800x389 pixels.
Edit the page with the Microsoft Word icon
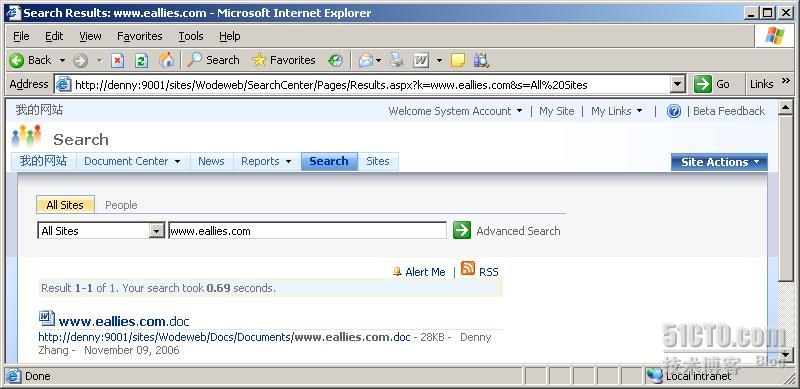point(421,61)
